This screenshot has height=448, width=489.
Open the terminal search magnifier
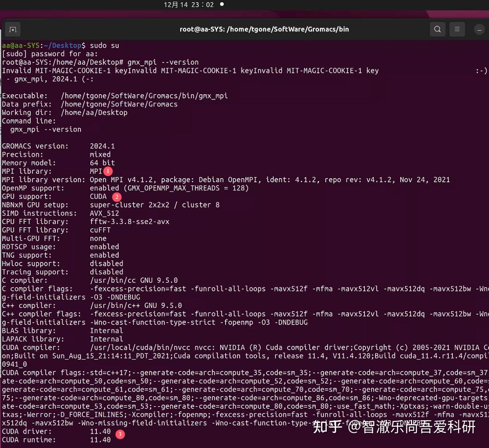tap(437, 29)
